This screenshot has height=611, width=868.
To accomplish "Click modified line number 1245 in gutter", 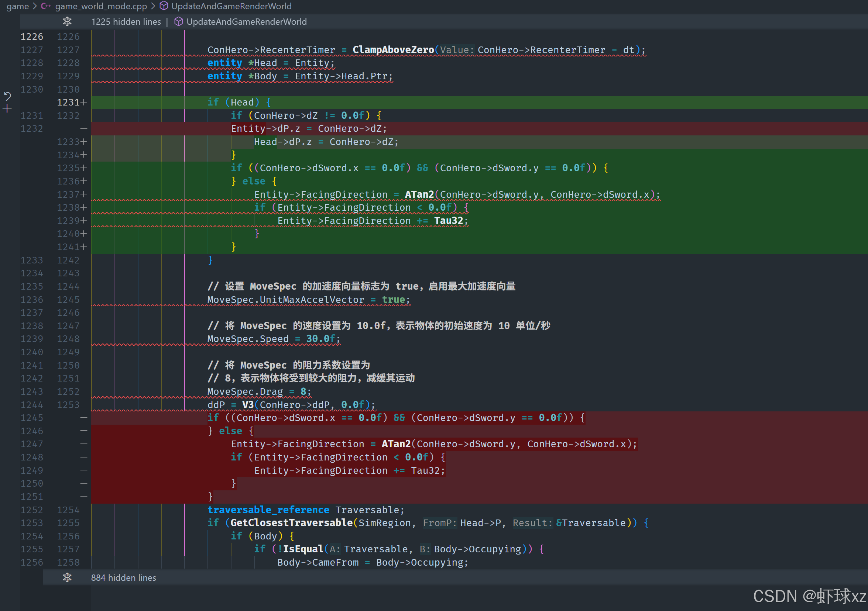I will (32, 418).
